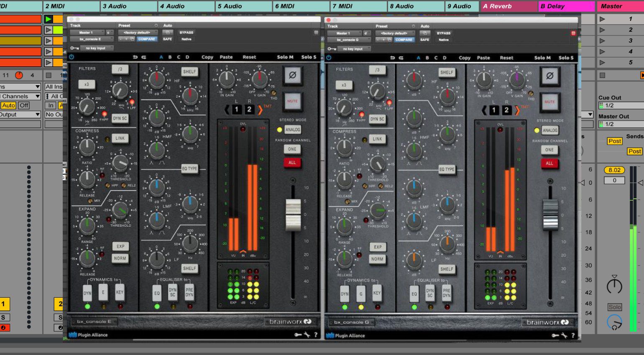Select the A Reverb return track header
Viewport: 644px width, 355px height.
click(x=509, y=6)
